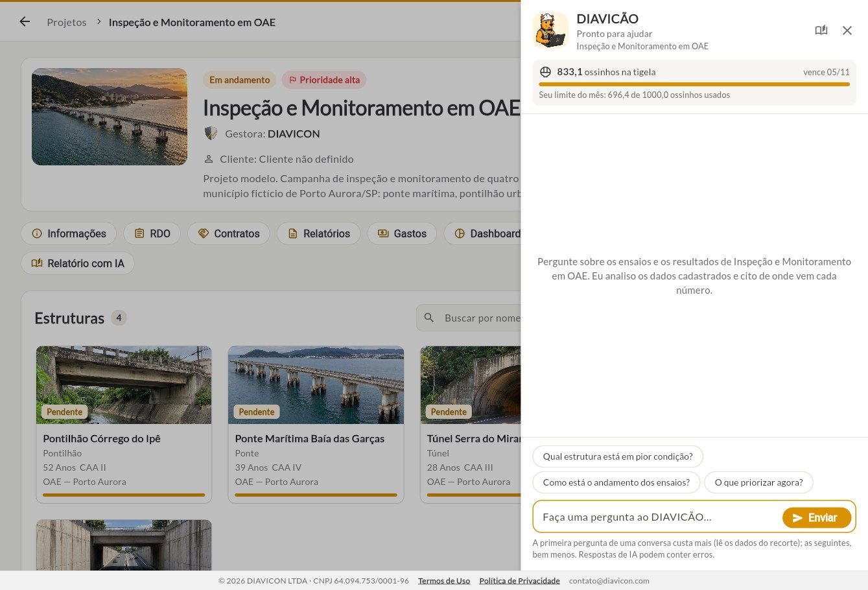
Task: Open the Contratos tab
Action: point(228,233)
